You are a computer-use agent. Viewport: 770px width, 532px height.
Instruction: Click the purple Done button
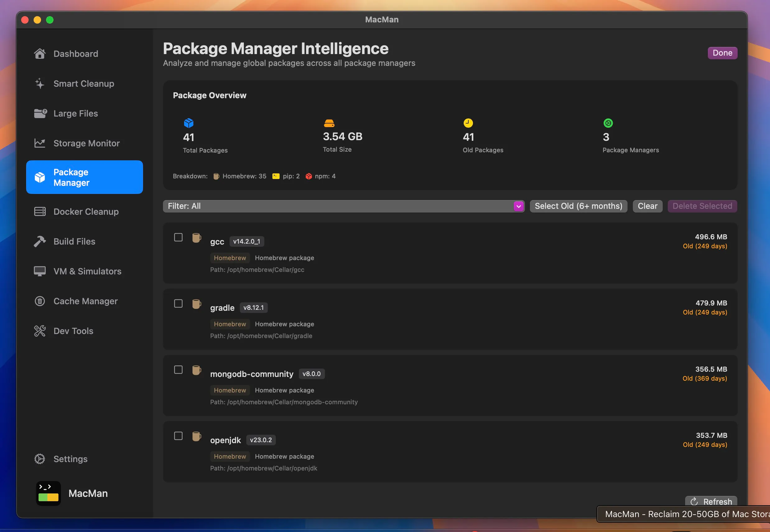tap(722, 53)
